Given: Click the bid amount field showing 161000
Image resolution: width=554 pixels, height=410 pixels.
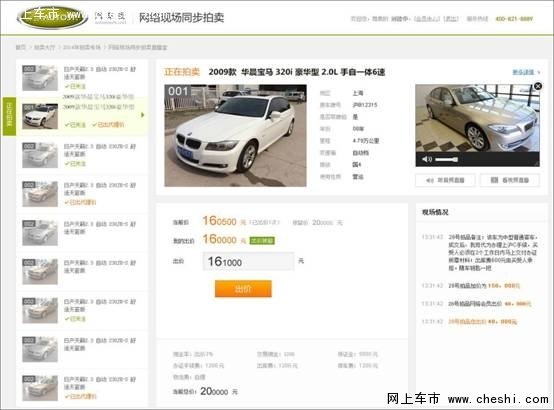Looking at the screenshot, I should 248,262.
